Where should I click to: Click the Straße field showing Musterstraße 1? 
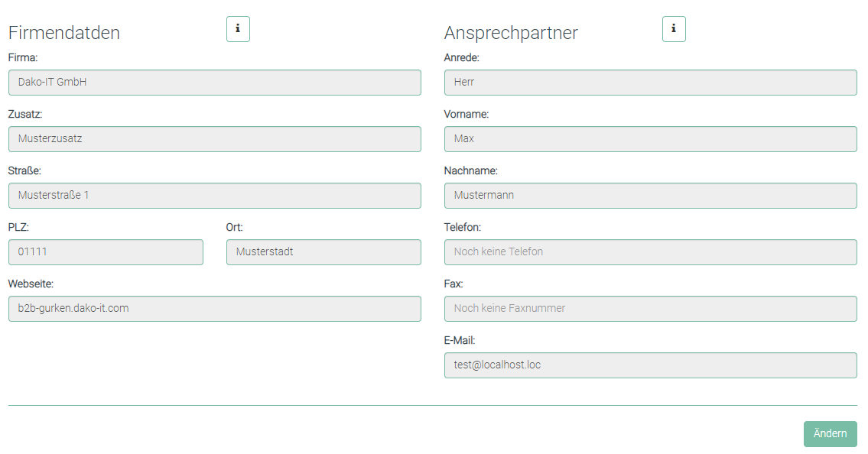click(x=214, y=196)
